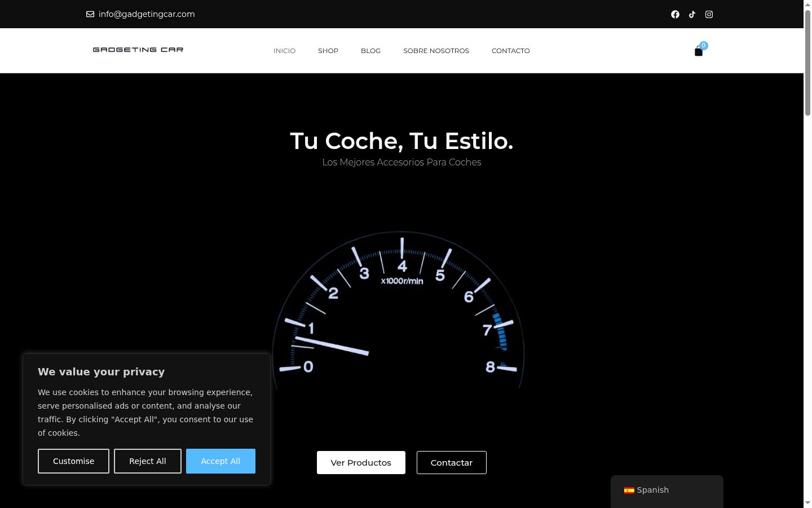Open the shopping cart bag icon
The width and height of the screenshot is (812, 508).
(699, 51)
